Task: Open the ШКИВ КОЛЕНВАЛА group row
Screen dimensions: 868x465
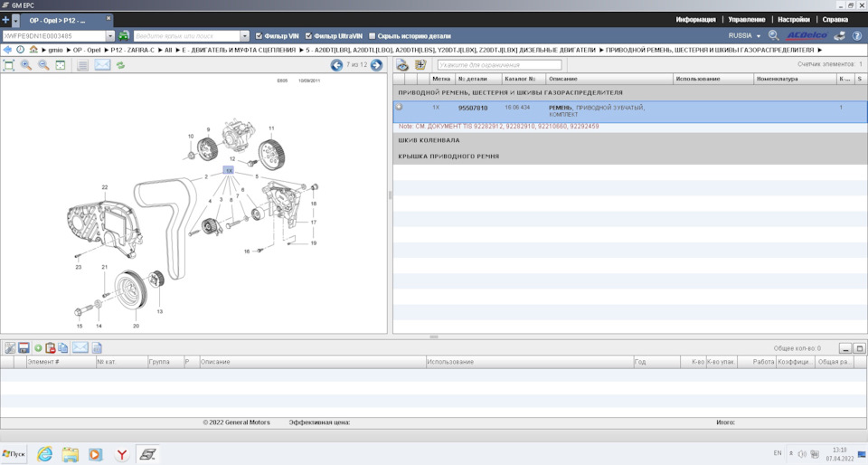Action: [x=429, y=140]
